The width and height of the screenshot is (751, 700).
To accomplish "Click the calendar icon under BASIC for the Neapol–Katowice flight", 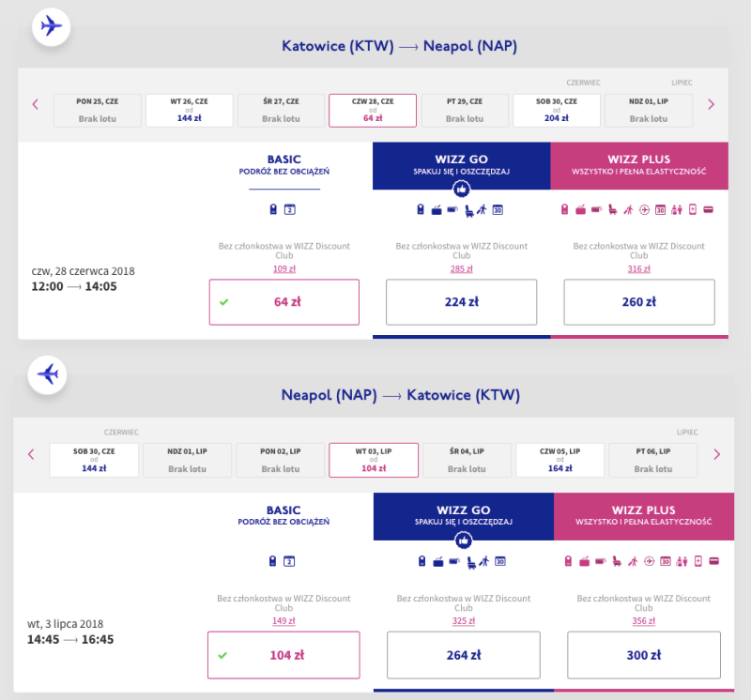I will coord(289,561).
